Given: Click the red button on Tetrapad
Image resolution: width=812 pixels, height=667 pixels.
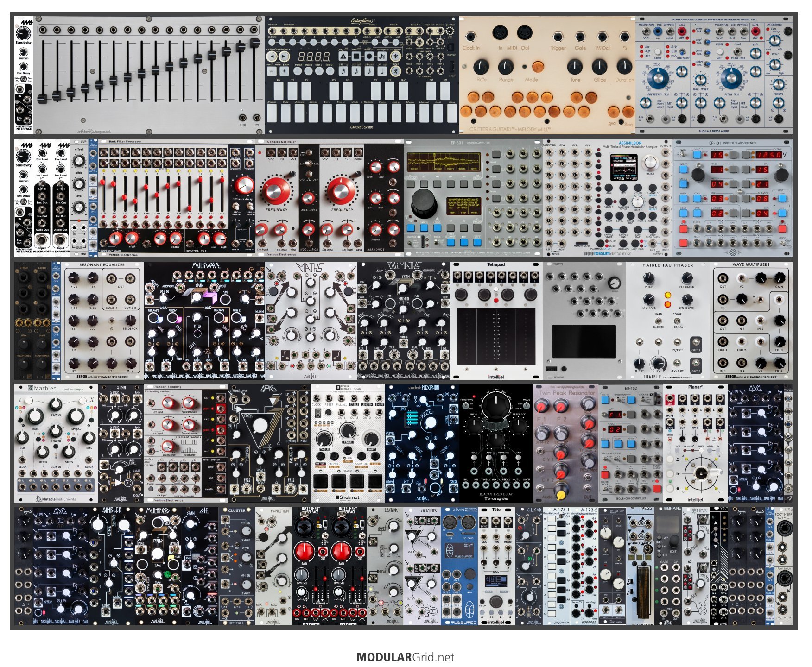Looking at the screenshot, I should coord(496,300).
